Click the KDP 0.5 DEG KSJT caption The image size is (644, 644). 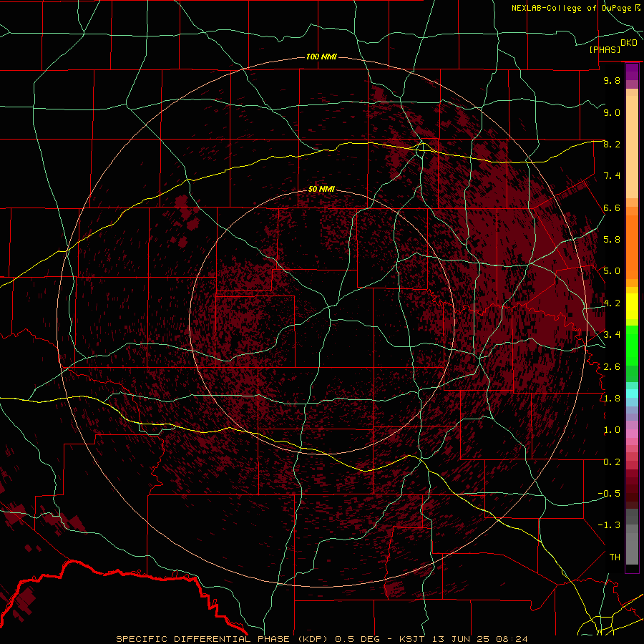coord(321,639)
